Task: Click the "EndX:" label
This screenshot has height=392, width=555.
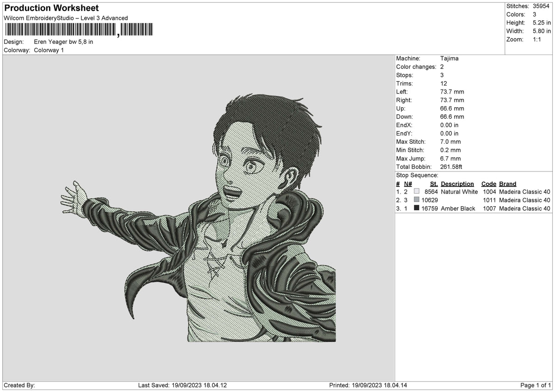Action: (404, 125)
